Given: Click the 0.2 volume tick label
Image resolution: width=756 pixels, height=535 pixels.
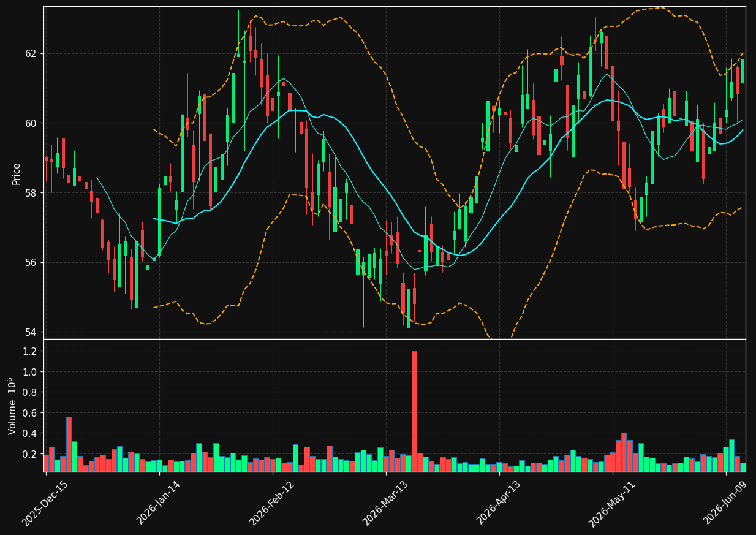Looking at the screenshot, I should pos(30,454).
